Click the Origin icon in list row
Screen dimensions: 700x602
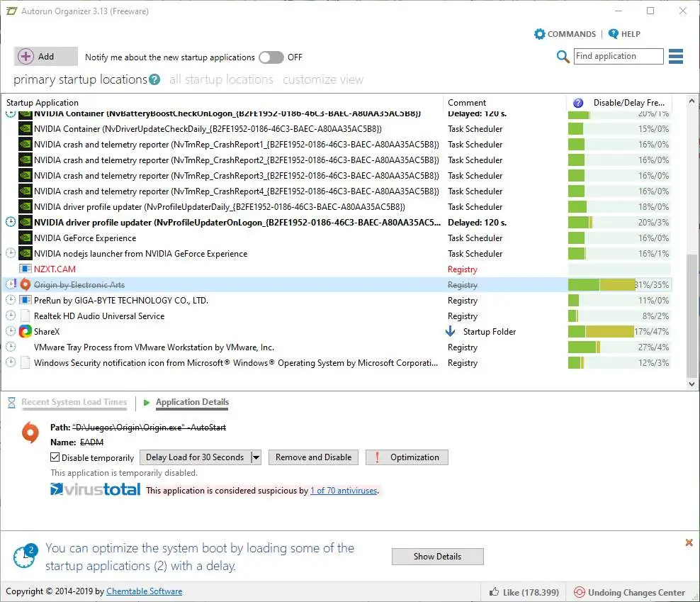tap(26, 284)
